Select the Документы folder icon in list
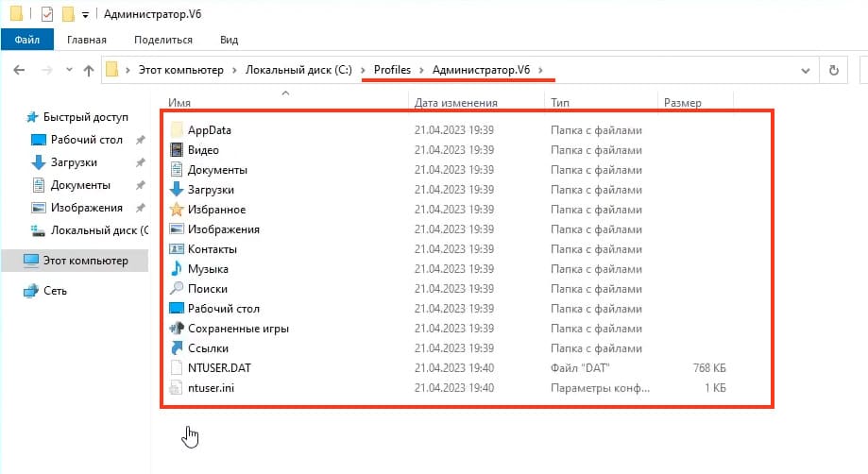868x474 pixels. click(x=177, y=170)
